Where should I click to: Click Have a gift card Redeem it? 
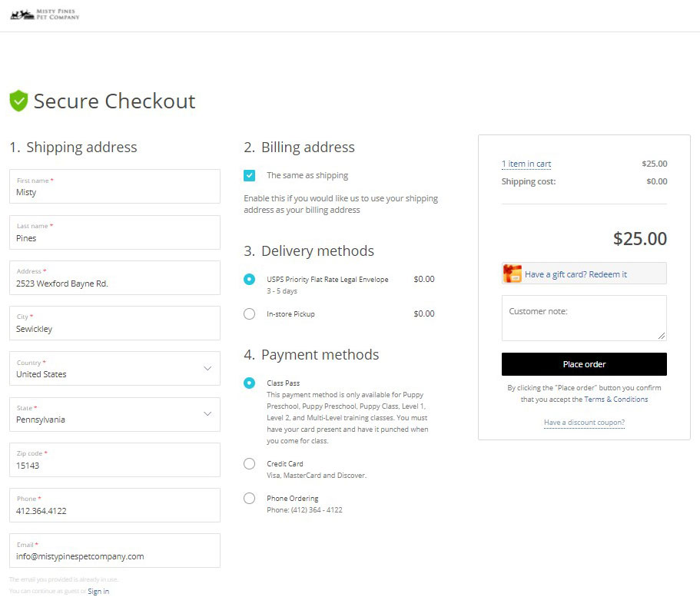pyautogui.click(x=576, y=274)
